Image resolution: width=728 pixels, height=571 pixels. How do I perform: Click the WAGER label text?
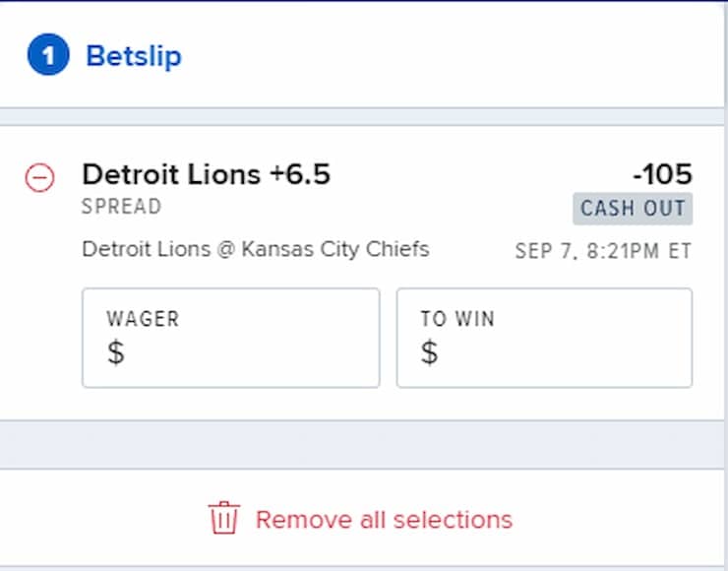point(143,319)
